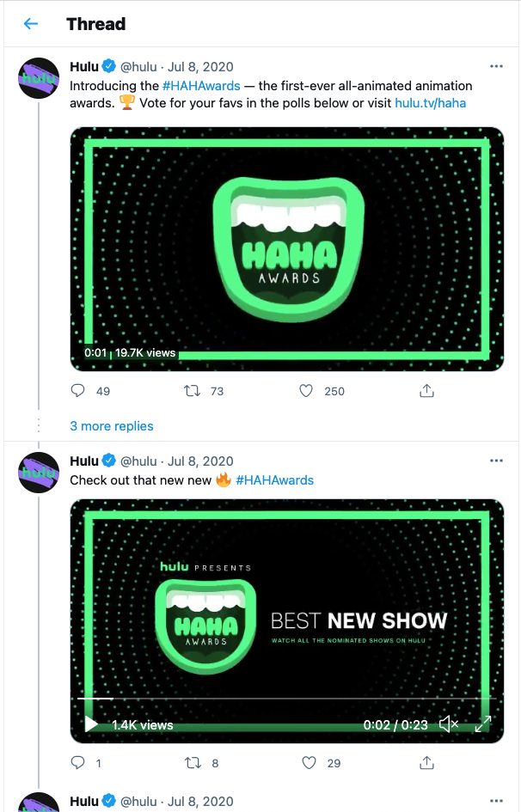
Task: Reply to the 'Check out that new new' tweet
Action: [78, 763]
